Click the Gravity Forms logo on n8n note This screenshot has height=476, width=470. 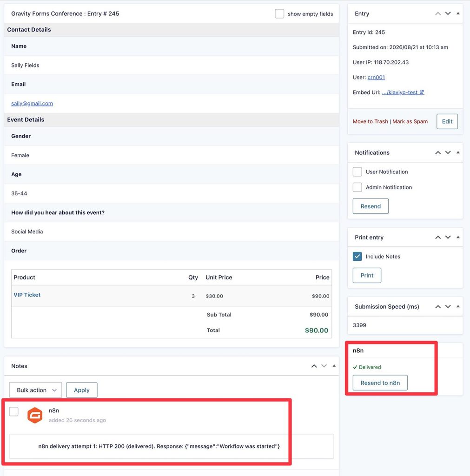[x=35, y=415]
